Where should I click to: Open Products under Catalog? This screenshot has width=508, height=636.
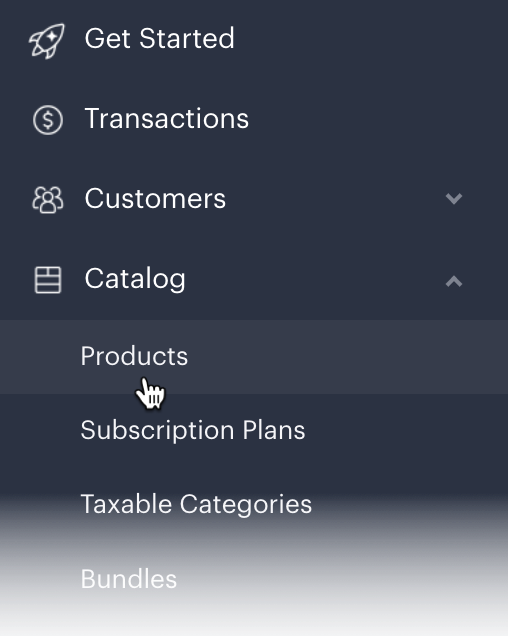(x=134, y=356)
